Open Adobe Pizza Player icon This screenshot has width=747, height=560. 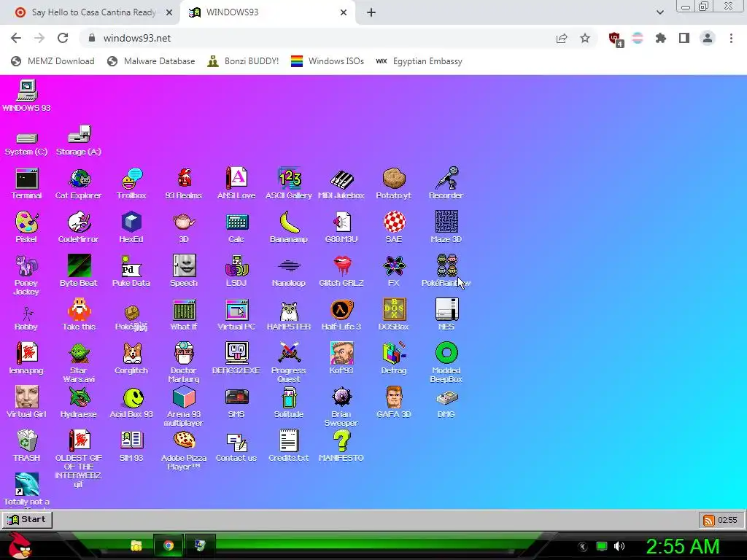[x=184, y=450]
